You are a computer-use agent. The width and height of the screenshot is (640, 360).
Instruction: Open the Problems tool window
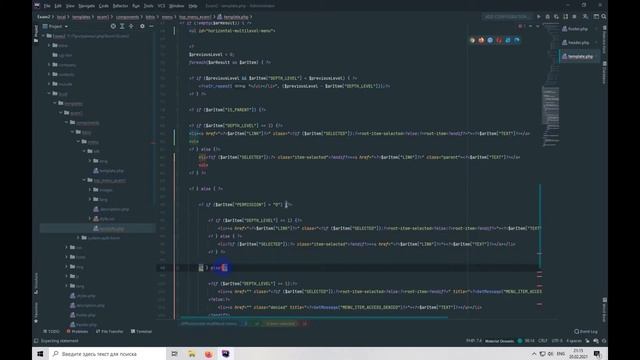[x=77, y=331]
